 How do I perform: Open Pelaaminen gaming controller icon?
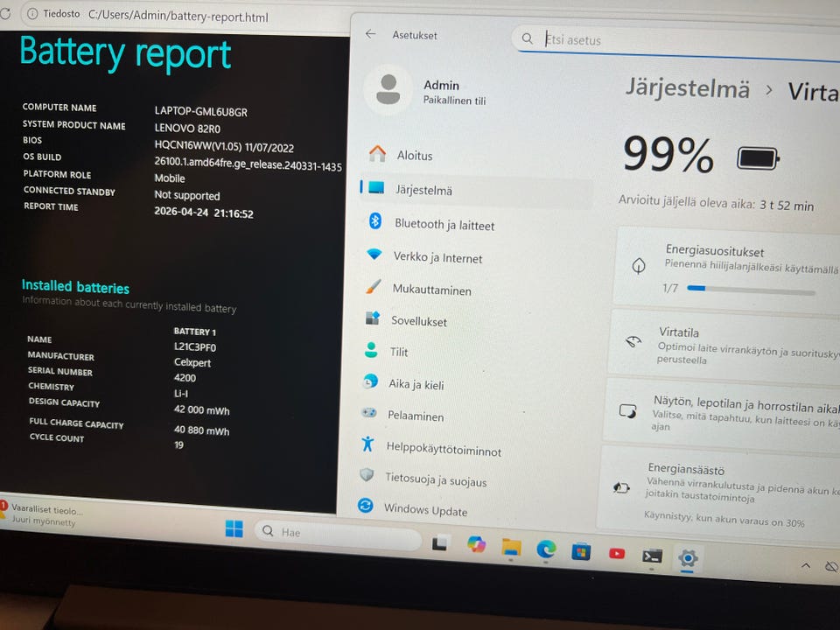(x=369, y=412)
